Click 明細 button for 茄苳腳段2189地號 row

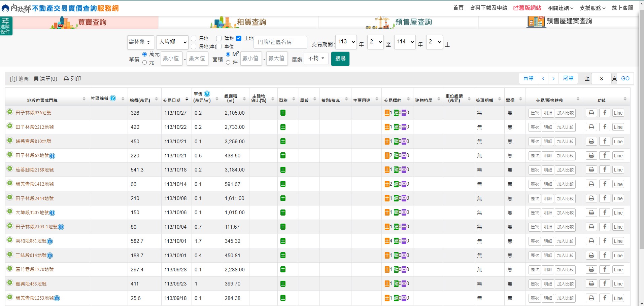tap(548, 170)
